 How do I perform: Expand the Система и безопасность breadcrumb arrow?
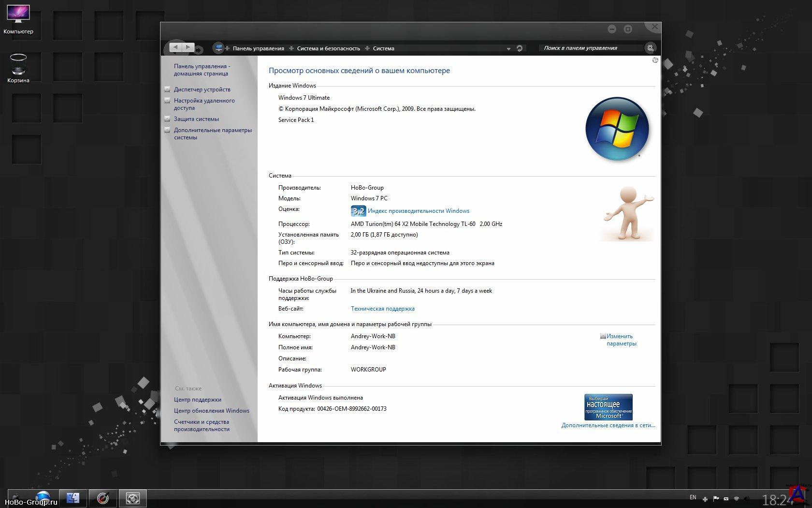click(x=367, y=48)
